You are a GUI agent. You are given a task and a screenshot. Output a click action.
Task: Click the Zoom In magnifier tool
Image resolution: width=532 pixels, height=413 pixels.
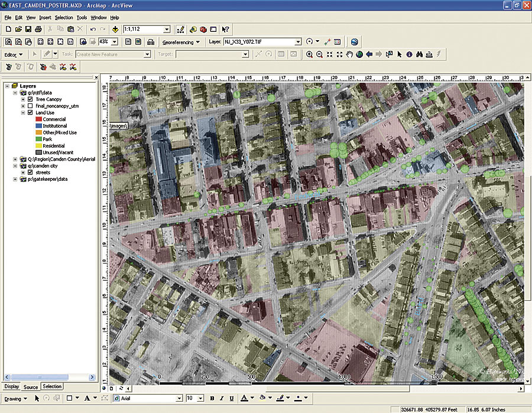309,54
